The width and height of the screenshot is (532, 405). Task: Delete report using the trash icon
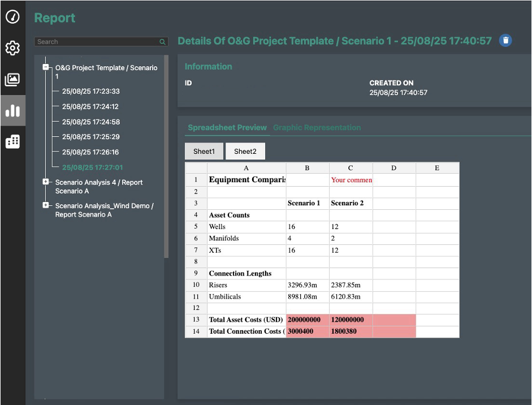click(505, 41)
